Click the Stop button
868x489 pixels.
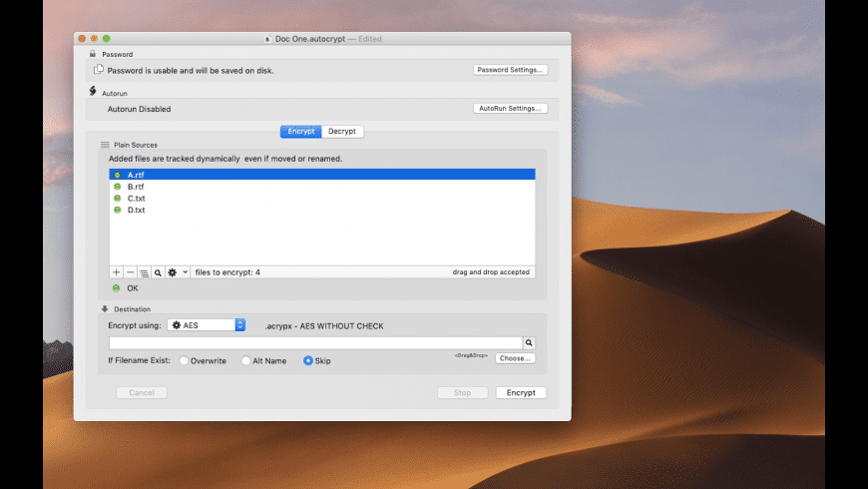pos(462,392)
